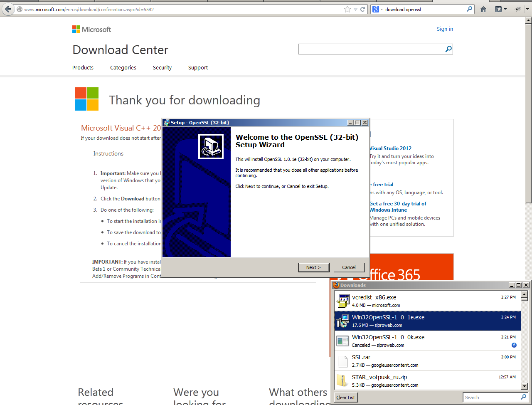Viewport: 532px width, 405px height.
Task: Click the 'Related resources' heading
Action: click(100, 397)
